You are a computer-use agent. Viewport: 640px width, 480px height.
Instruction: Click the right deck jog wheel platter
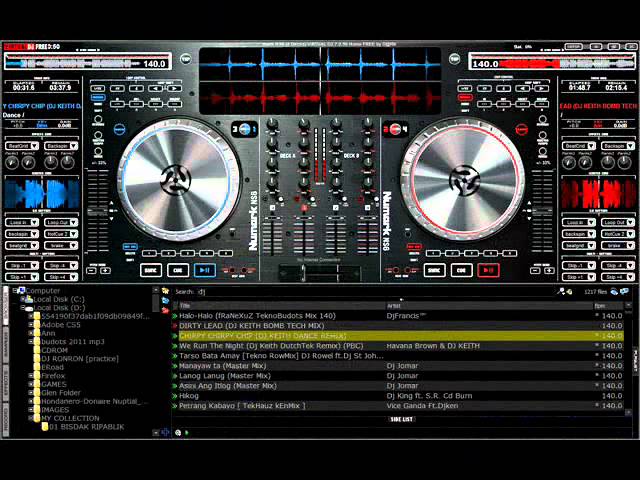(x=464, y=179)
